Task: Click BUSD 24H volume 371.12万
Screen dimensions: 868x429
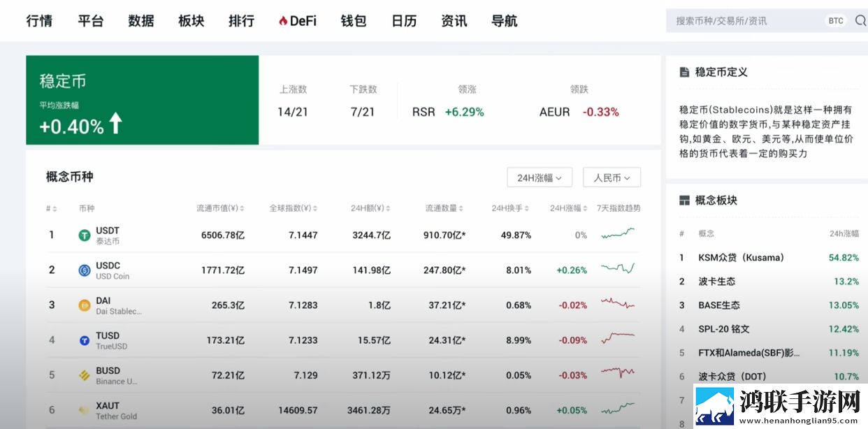Action: click(x=371, y=375)
